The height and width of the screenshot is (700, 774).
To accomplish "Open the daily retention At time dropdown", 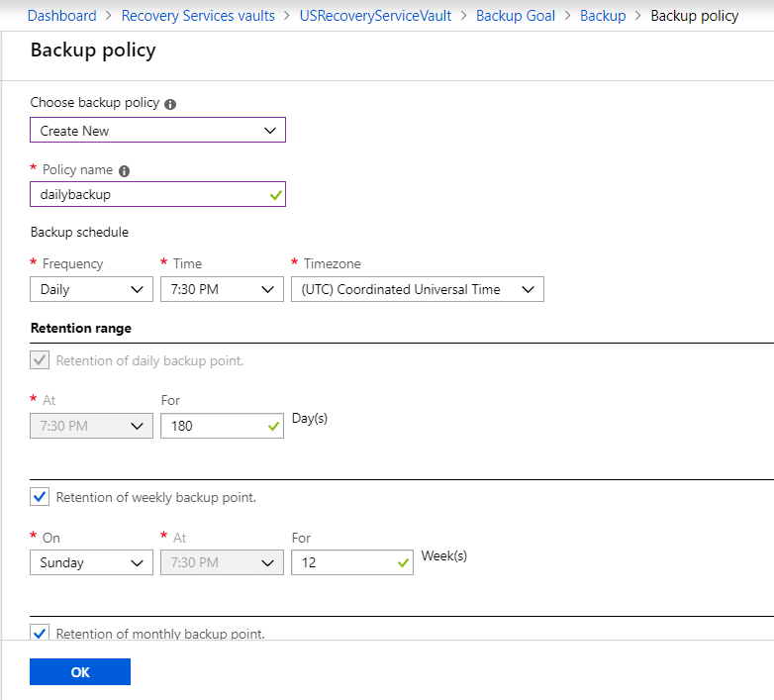I will tap(91, 426).
